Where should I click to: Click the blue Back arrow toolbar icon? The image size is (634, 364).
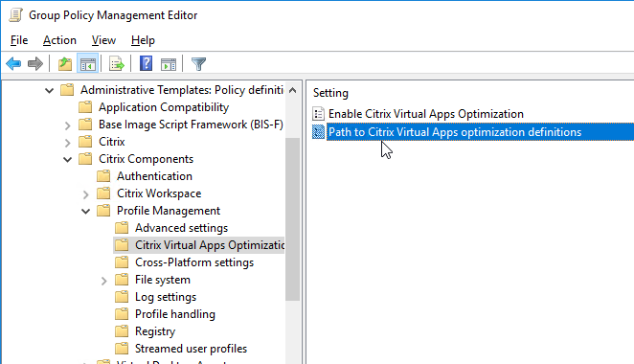pyautogui.click(x=13, y=64)
